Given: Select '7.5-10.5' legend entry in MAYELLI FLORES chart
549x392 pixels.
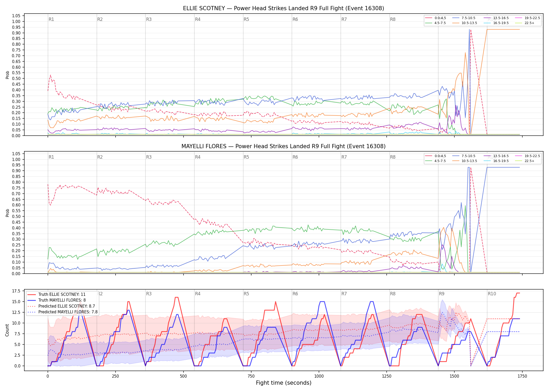Looking at the screenshot, I should pos(465,156).
